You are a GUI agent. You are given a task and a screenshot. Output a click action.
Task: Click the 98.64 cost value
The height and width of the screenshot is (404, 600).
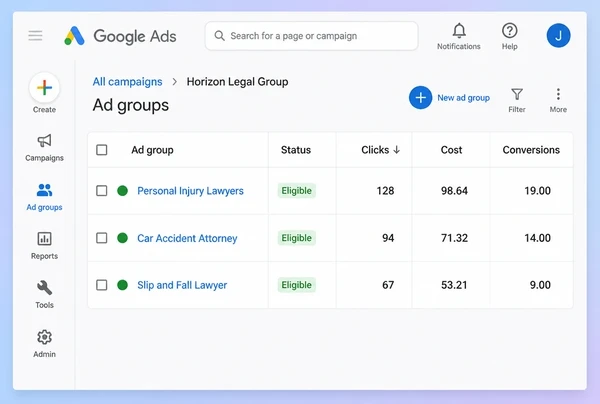pyautogui.click(x=454, y=191)
